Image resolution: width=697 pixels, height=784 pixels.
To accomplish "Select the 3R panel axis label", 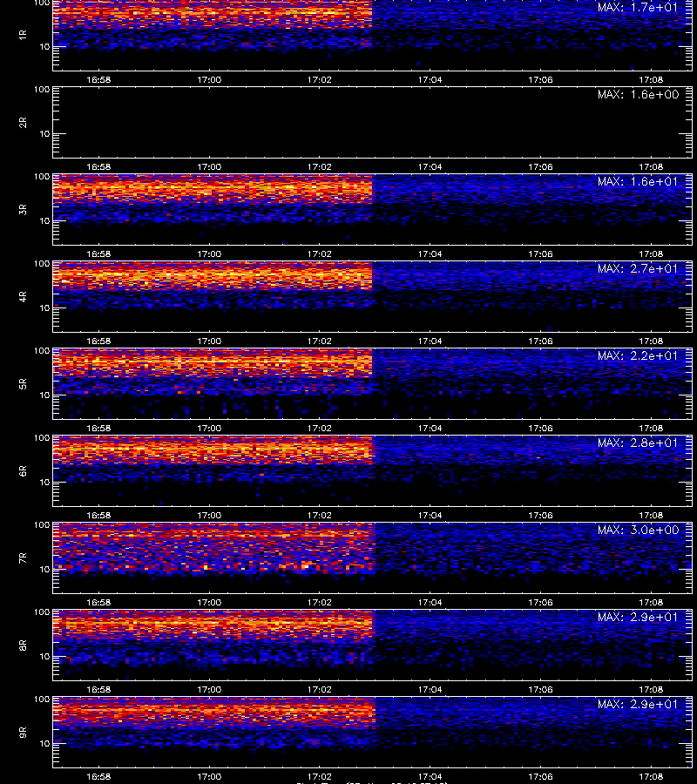I will [23, 209].
